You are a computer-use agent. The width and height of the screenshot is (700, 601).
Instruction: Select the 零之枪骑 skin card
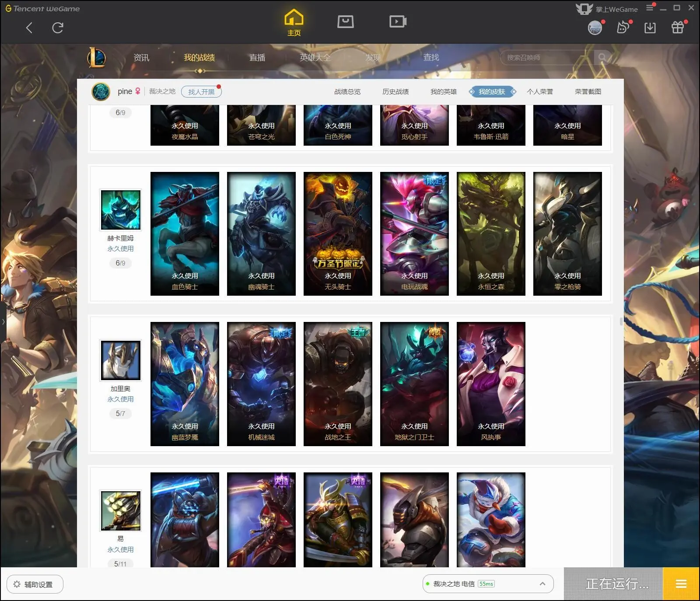point(567,234)
